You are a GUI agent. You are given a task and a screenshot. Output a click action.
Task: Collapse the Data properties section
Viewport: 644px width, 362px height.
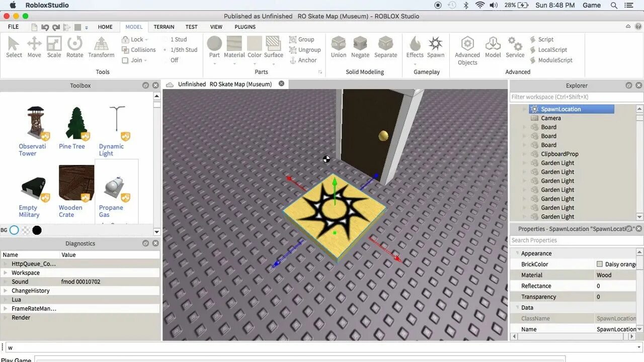pyautogui.click(x=517, y=307)
